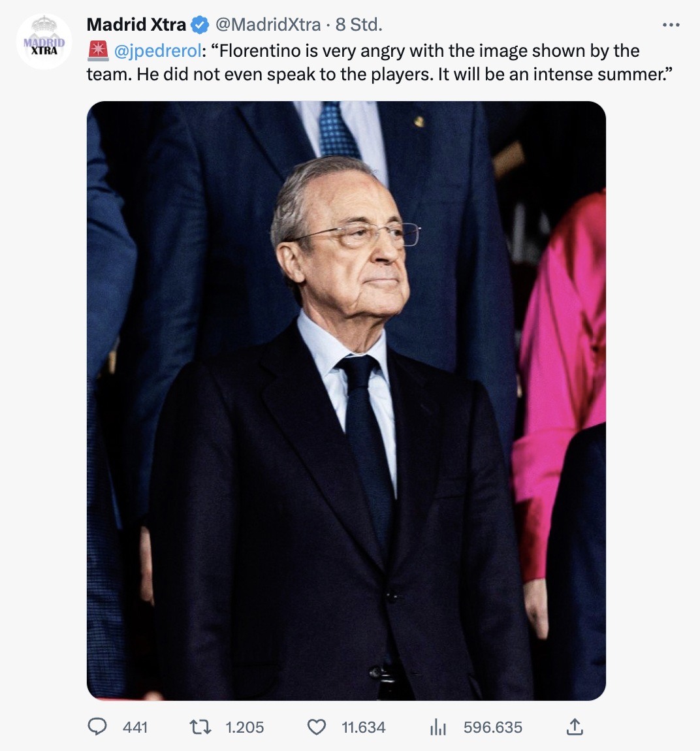Open the @jpedrerol mention link
The width and height of the screenshot is (700, 751).
pyautogui.click(x=158, y=51)
